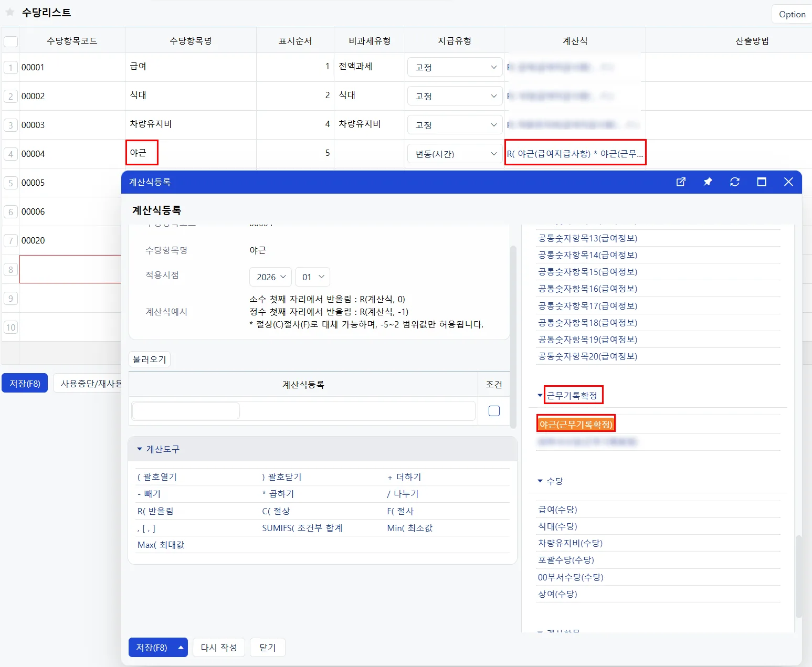812x667 pixels.
Task: Select 공통숫자항목18(급여정보)
Action: (x=587, y=323)
